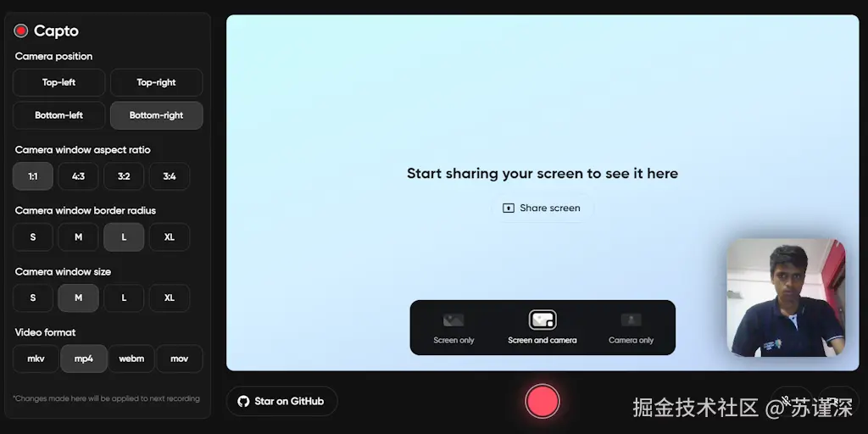Pick the 3:4 camera aspect ratio

click(169, 176)
